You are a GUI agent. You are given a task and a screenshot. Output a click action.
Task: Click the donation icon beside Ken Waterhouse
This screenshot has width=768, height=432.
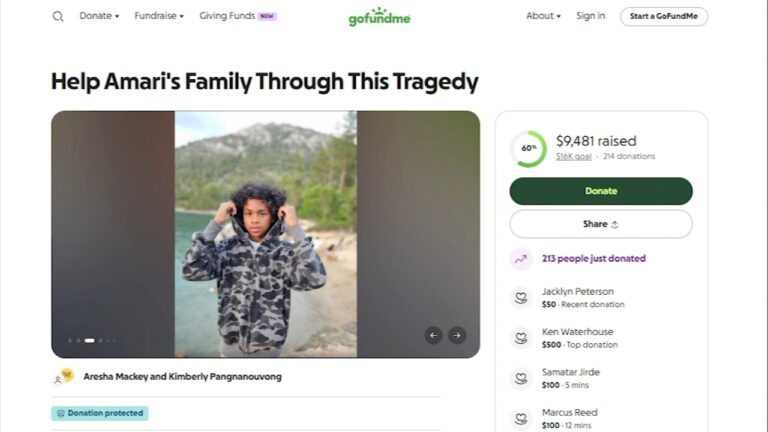click(x=521, y=337)
